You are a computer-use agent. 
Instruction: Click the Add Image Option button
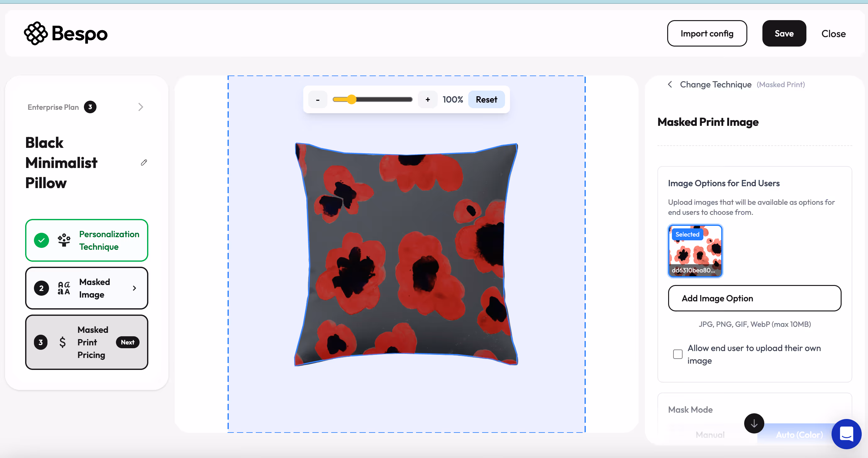(754, 299)
